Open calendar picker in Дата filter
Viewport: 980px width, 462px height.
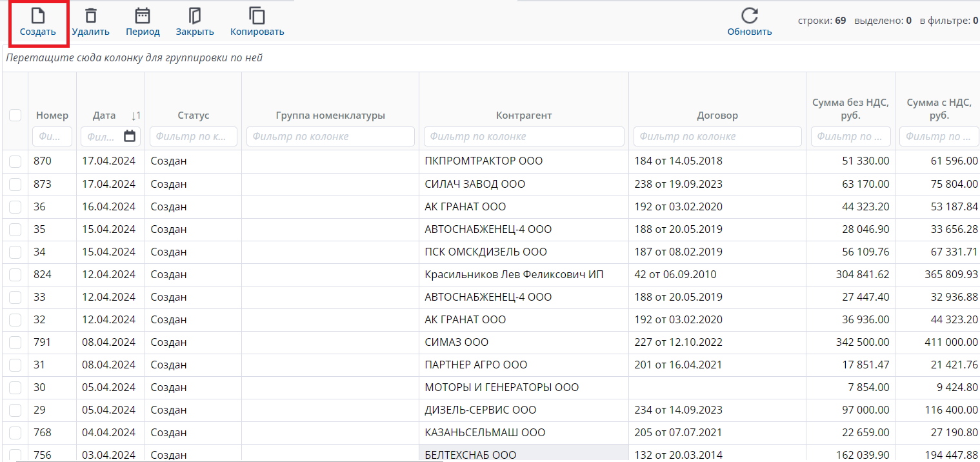coord(130,136)
